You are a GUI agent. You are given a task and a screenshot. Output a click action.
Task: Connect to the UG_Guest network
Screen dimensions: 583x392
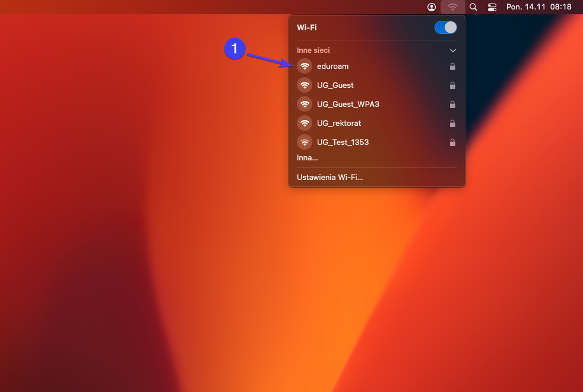pos(335,86)
